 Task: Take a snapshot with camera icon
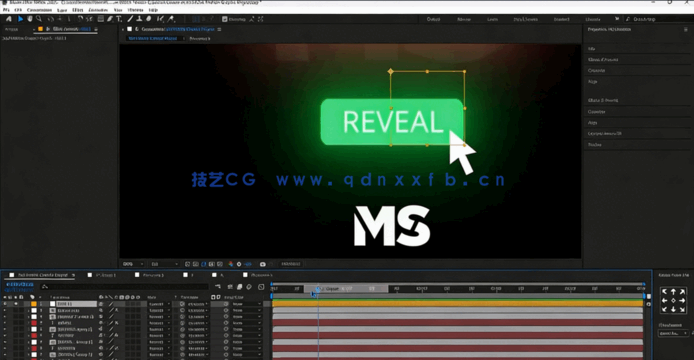coord(262,264)
